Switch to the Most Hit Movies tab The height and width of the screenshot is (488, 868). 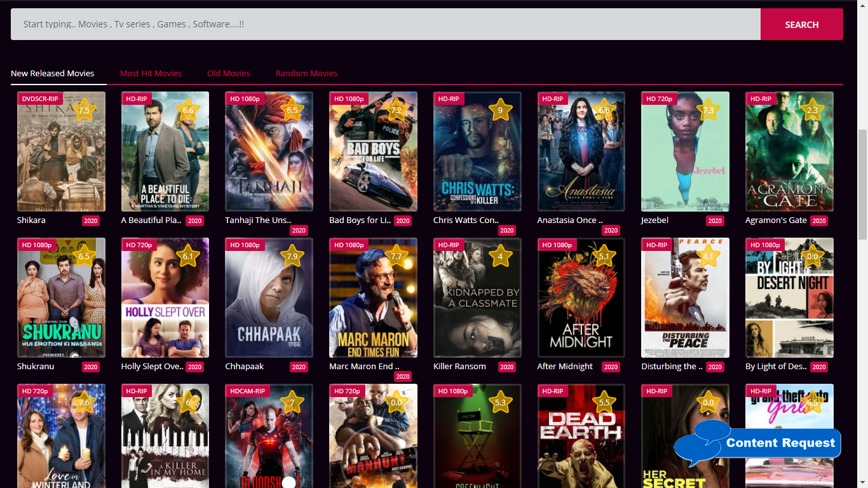point(151,74)
